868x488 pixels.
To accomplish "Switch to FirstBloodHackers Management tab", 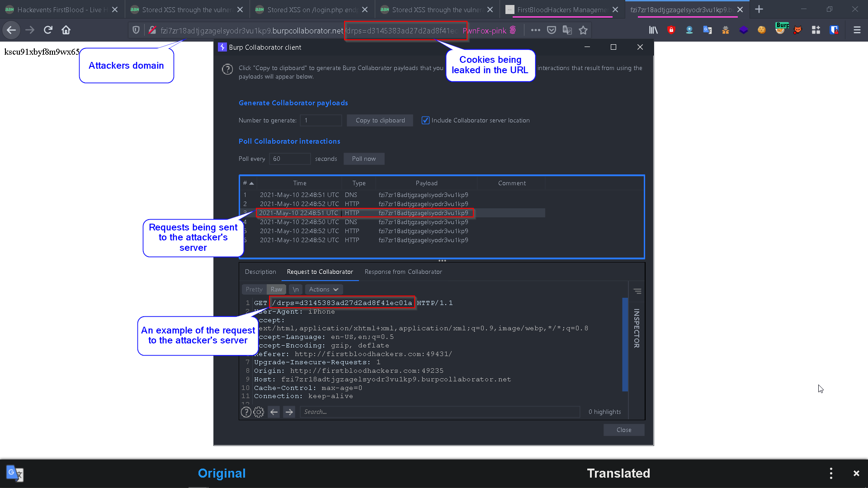I will coord(562,9).
